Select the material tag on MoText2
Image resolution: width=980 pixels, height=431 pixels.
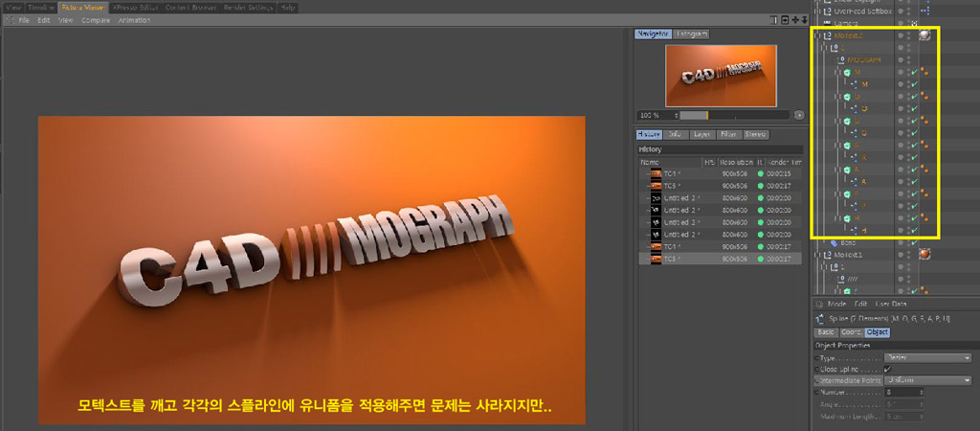point(924,35)
